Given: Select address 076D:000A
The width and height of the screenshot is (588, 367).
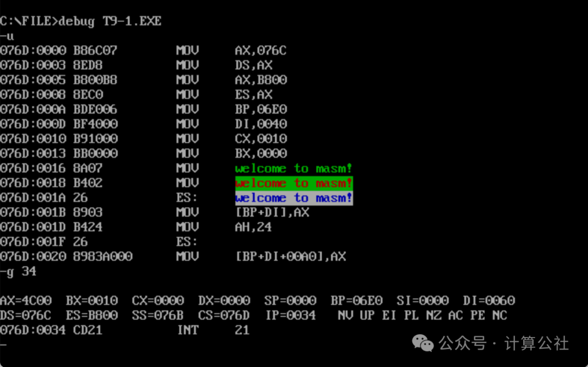Looking at the screenshot, I should pyautogui.click(x=33, y=109).
